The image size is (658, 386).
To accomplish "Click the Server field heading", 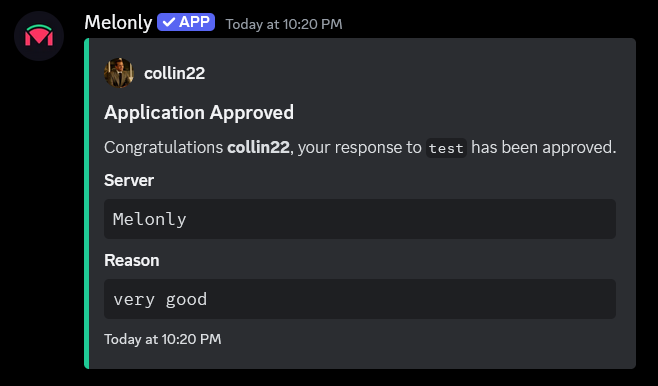I will [x=129, y=180].
